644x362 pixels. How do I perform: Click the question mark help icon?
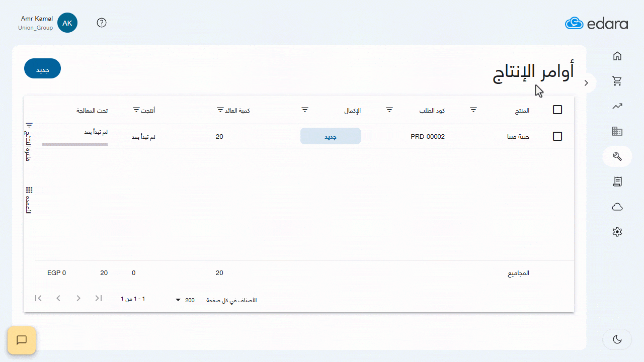point(102,23)
